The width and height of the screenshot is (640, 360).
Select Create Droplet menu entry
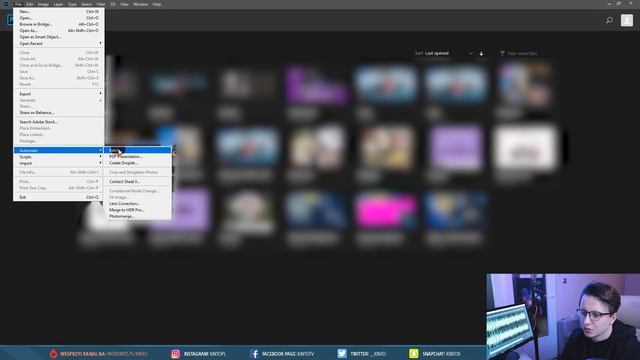coord(138,163)
